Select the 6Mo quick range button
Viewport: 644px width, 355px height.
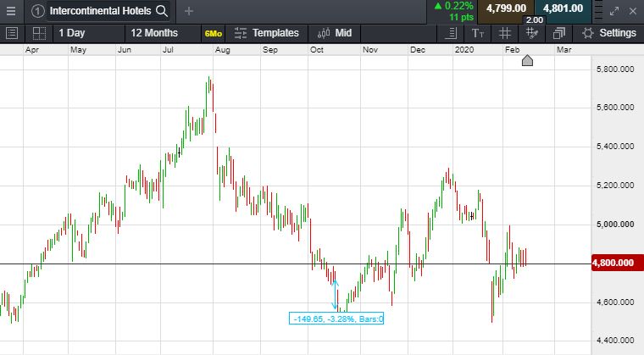(214, 34)
